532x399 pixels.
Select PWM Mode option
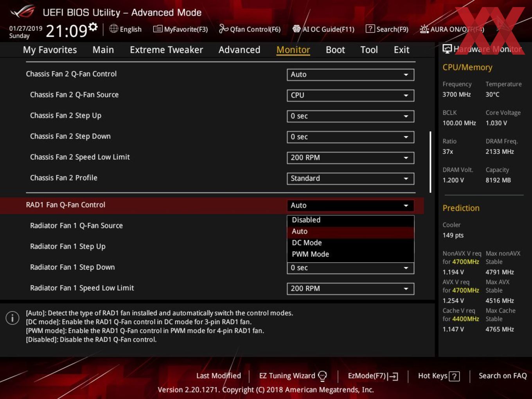pyautogui.click(x=350, y=254)
